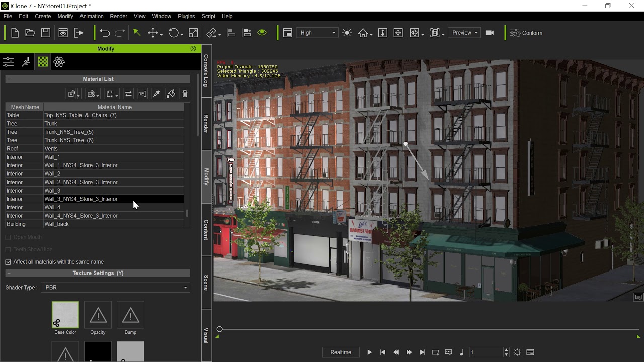Image resolution: width=644 pixels, height=362 pixels.
Task: Click the Realtime button
Action: point(341,352)
